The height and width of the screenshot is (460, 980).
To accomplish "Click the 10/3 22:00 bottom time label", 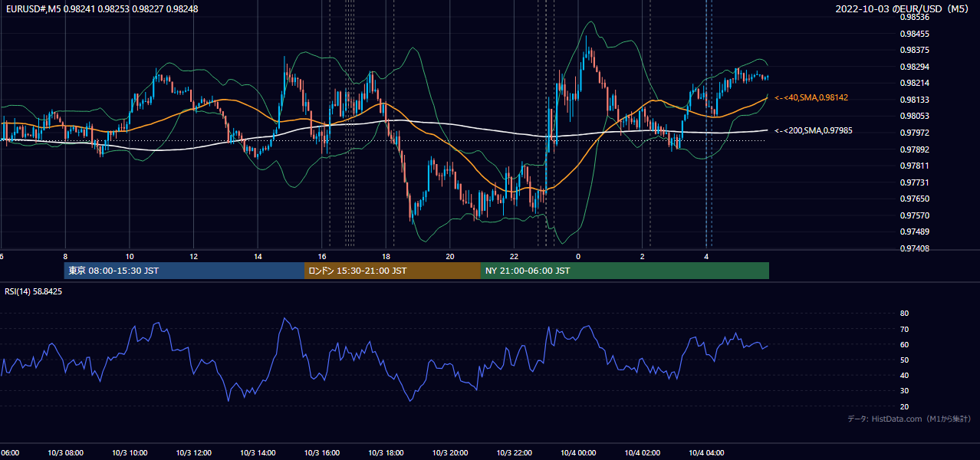I will pos(514,453).
